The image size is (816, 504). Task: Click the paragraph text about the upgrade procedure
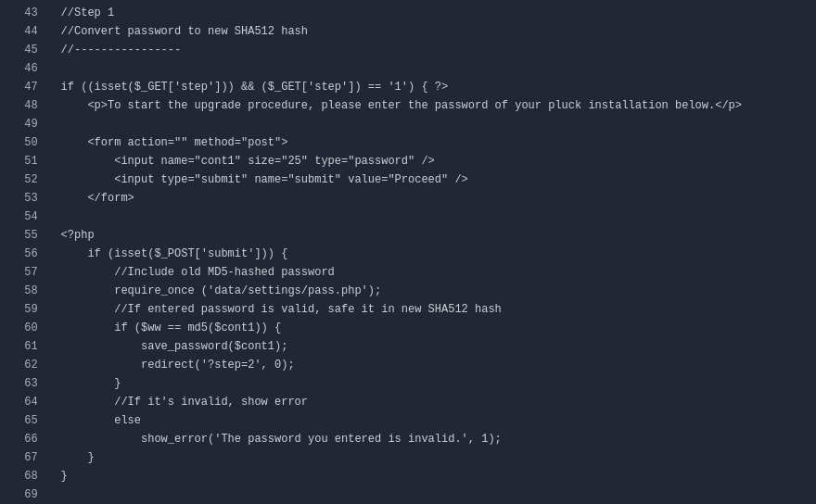pos(414,106)
